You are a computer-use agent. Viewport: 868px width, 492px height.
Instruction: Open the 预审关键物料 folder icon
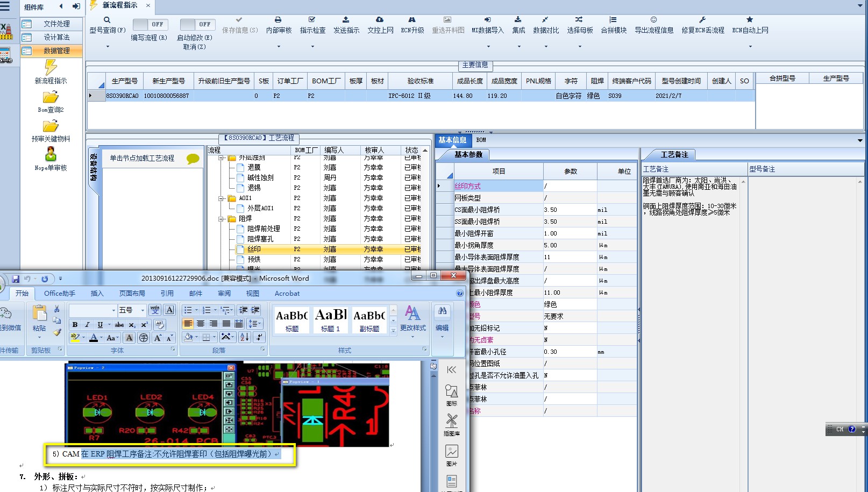[51, 126]
